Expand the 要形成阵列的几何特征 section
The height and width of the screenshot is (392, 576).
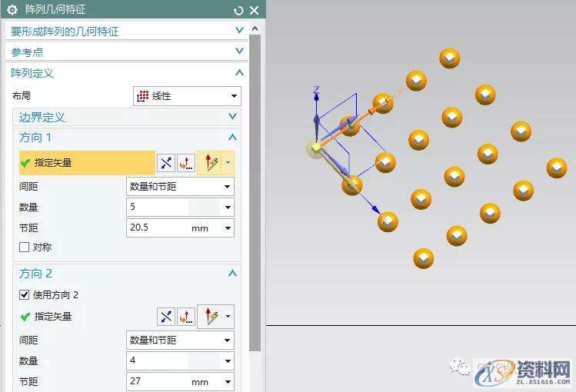pyautogui.click(x=239, y=31)
